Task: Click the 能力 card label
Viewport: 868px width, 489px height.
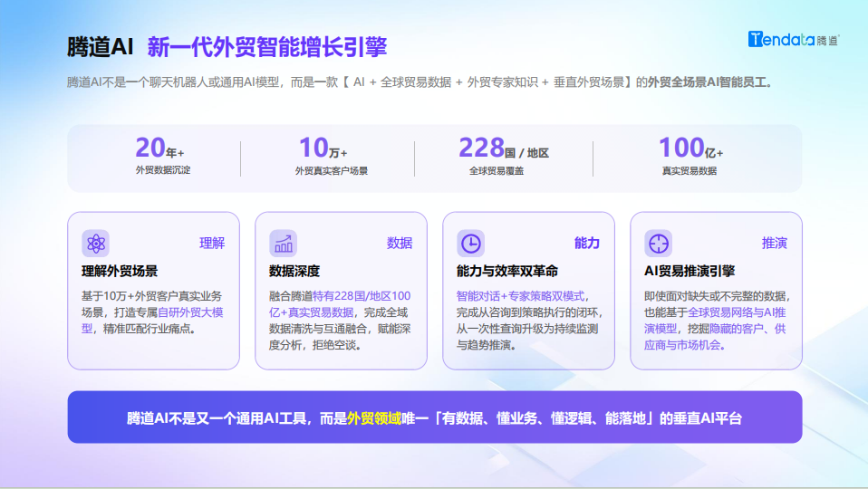Action: coord(587,243)
